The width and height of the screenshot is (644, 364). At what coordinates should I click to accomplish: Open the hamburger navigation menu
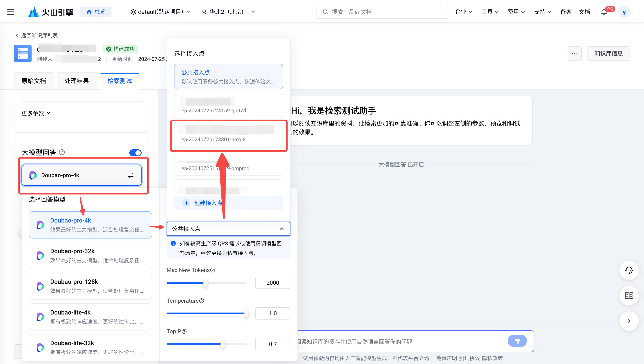(x=11, y=12)
